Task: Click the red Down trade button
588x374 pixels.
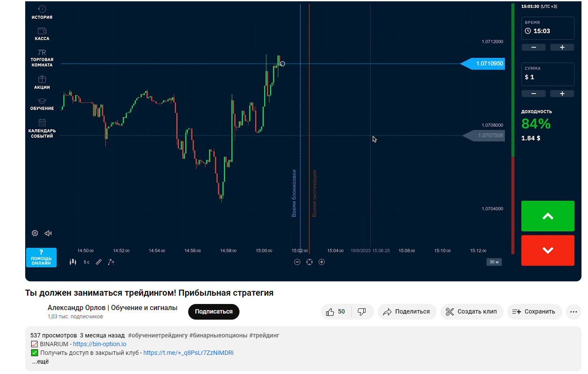Action: (x=548, y=250)
